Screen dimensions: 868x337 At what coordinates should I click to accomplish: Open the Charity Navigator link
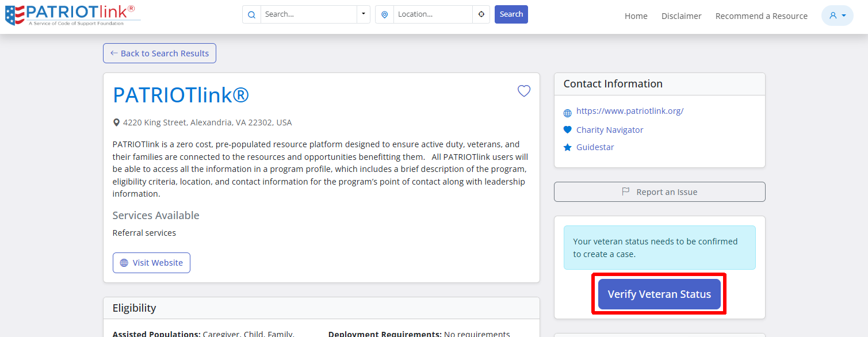coord(610,130)
